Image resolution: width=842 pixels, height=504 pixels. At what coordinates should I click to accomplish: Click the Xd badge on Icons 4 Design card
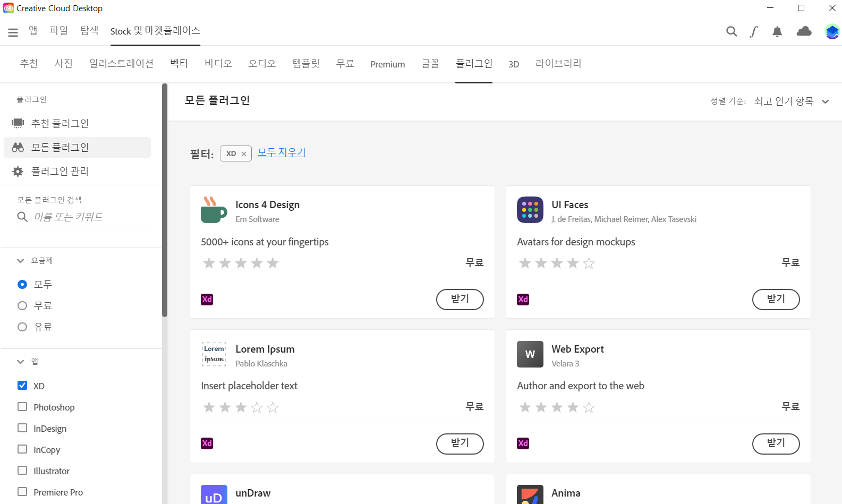click(x=207, y=300)
